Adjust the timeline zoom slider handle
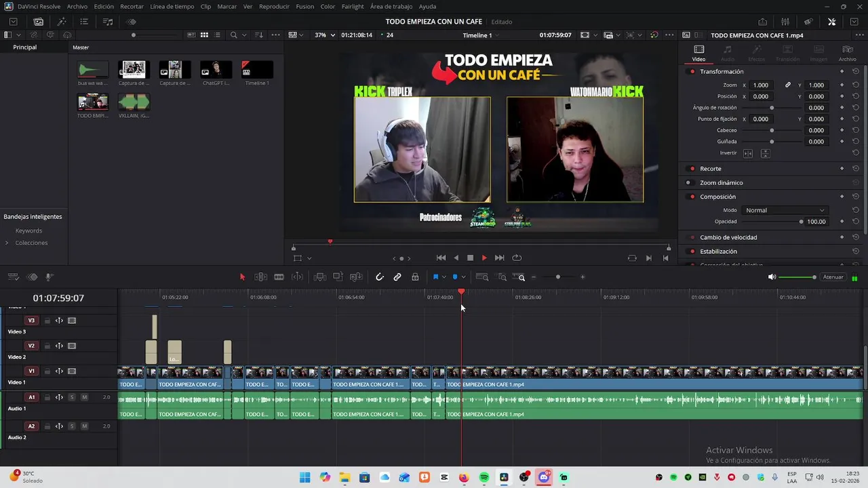Viewport: 868px width, 488px height. pos(558,277)
